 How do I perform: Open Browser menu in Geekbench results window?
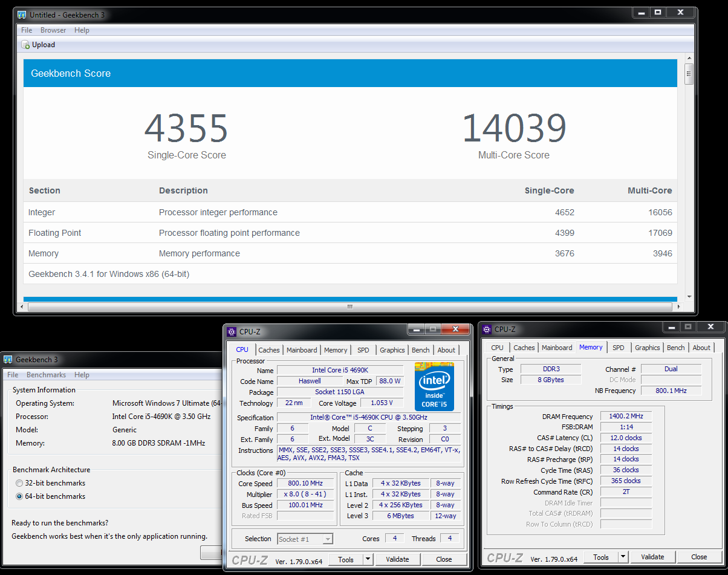click(53, 30)
